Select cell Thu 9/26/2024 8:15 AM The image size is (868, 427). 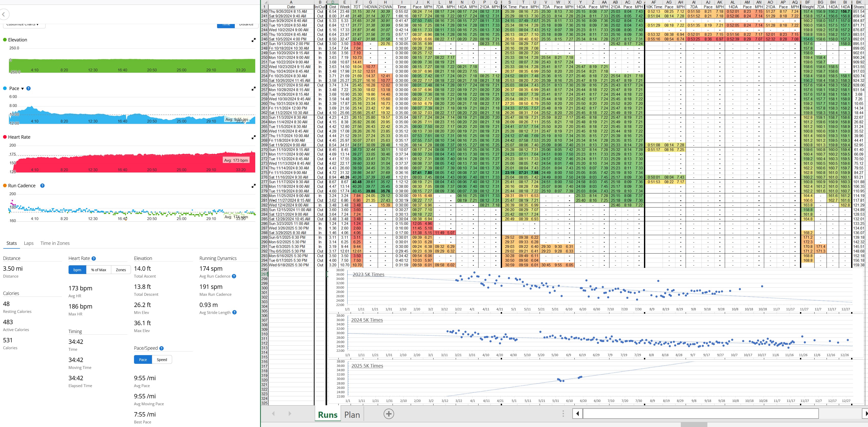tap(291, 12)
